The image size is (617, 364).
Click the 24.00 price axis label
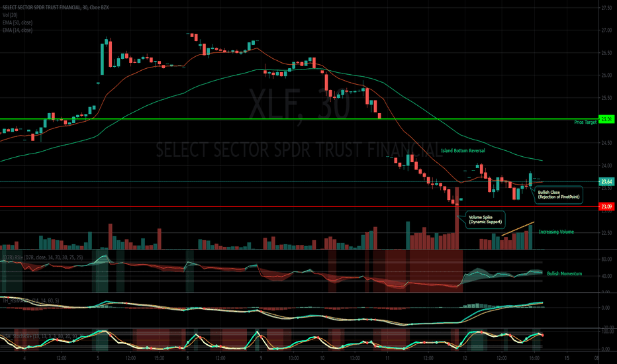[606, 165]
